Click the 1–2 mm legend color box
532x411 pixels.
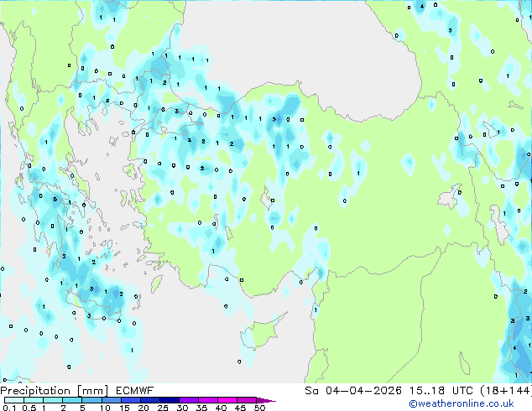point(53,400)
